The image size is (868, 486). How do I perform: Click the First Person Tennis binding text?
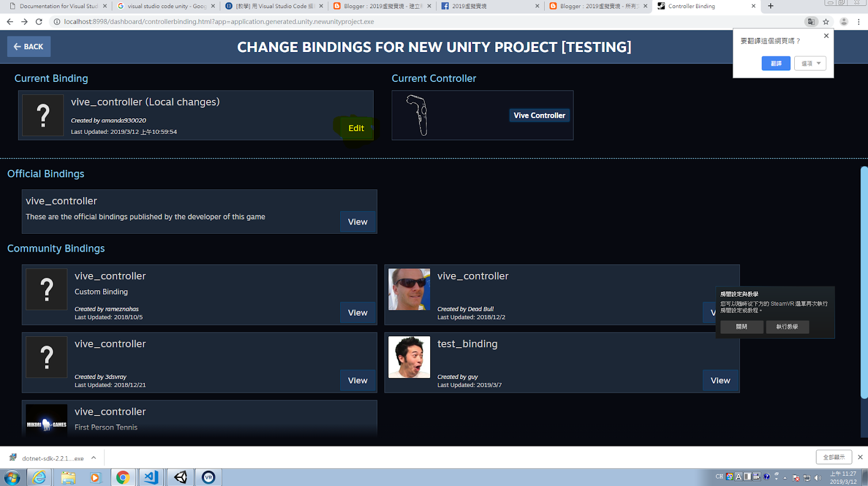[106, 427]
